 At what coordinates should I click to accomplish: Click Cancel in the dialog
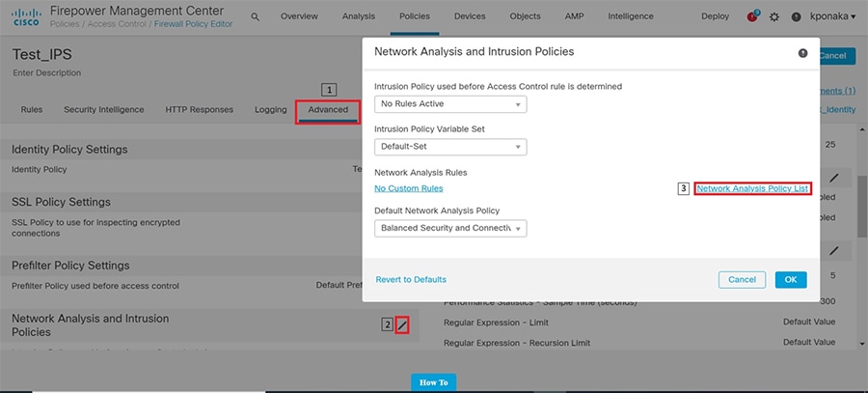coord(742,280)
